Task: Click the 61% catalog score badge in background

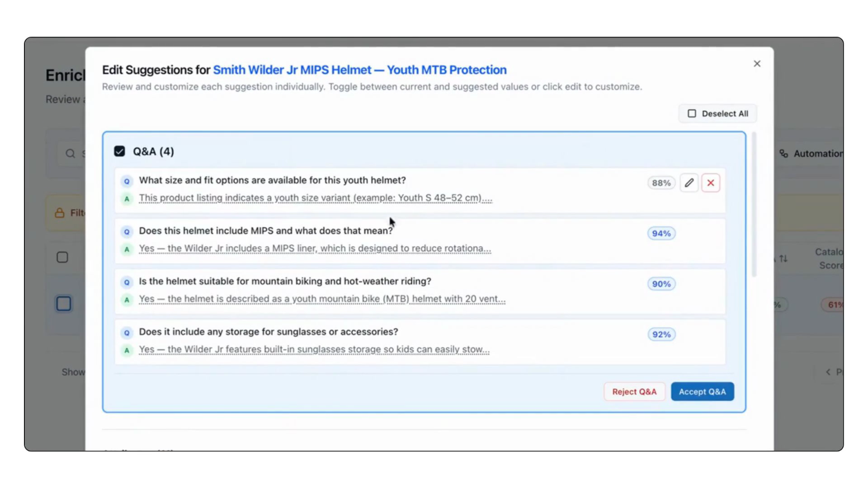Action: click(833, 305)
